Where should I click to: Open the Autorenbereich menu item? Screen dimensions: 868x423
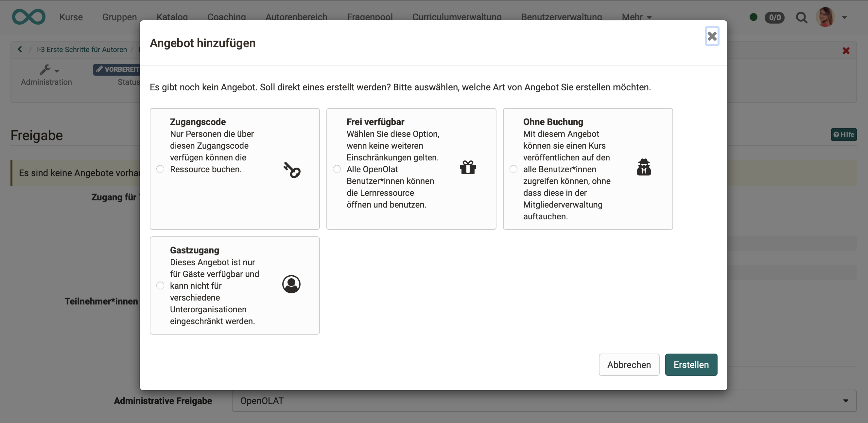pyautogui.click(x=297, y=17)
